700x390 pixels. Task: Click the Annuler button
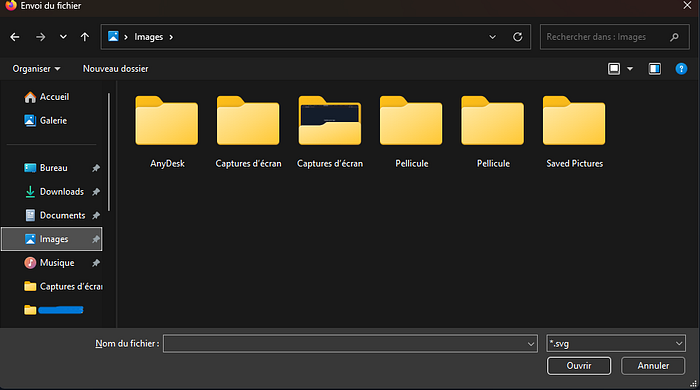click(653, 366)
